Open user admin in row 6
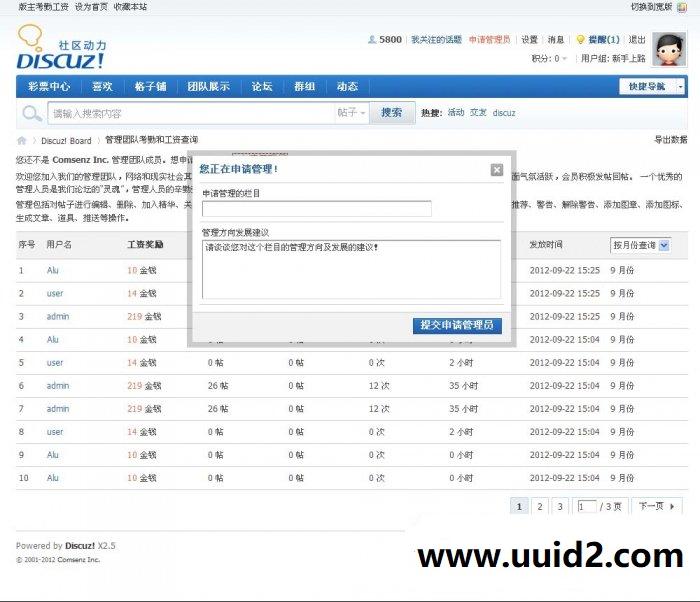Screen dimensions: 700x602 tap(58, 385)
